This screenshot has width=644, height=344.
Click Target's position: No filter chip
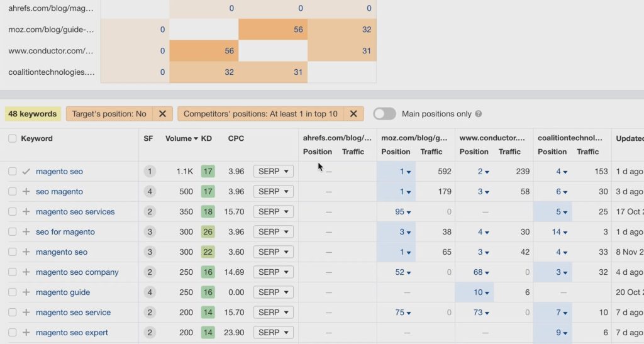click(x=109, y=114)
